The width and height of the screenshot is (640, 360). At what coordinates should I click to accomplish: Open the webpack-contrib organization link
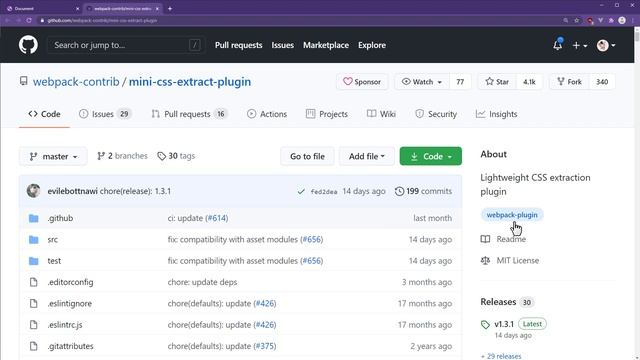[76, 82]
